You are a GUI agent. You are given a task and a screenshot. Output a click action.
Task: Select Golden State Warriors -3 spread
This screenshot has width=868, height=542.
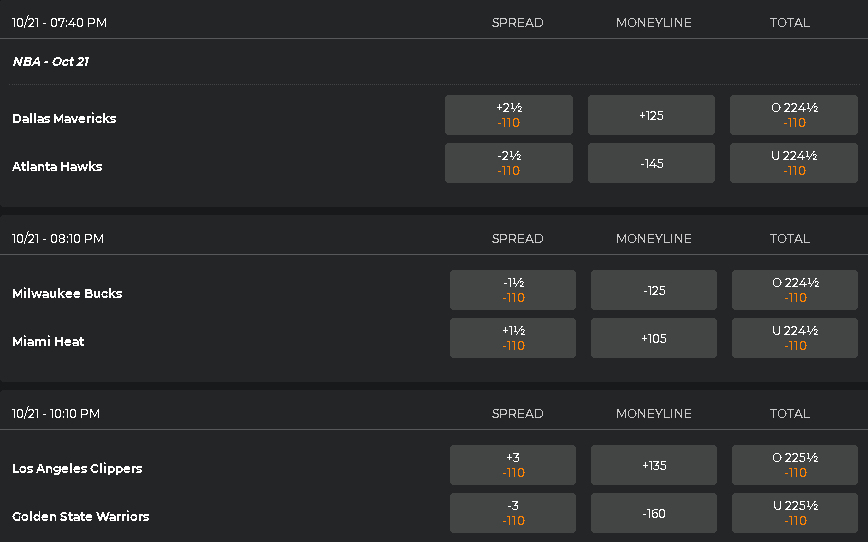tap(513, 513)
